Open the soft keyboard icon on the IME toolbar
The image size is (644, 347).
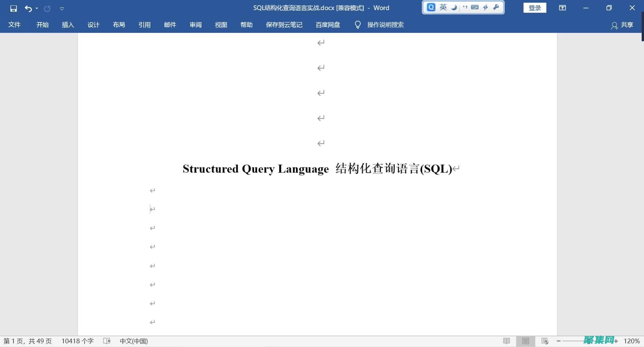pos(475,7)
